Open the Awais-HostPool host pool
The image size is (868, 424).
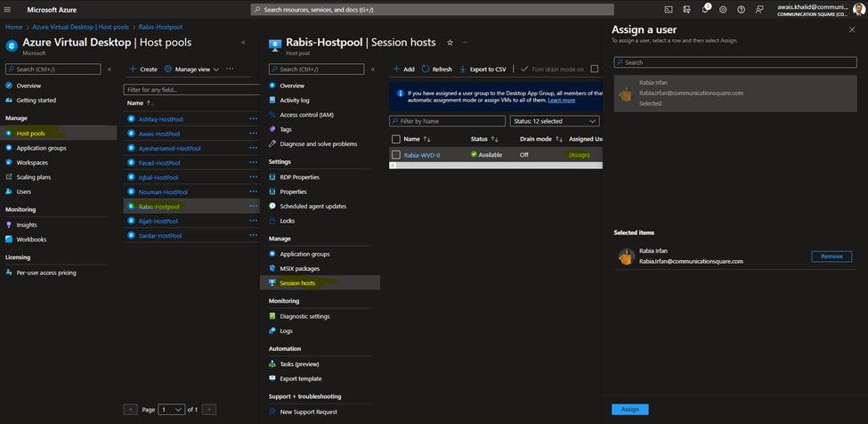[159, 134]
